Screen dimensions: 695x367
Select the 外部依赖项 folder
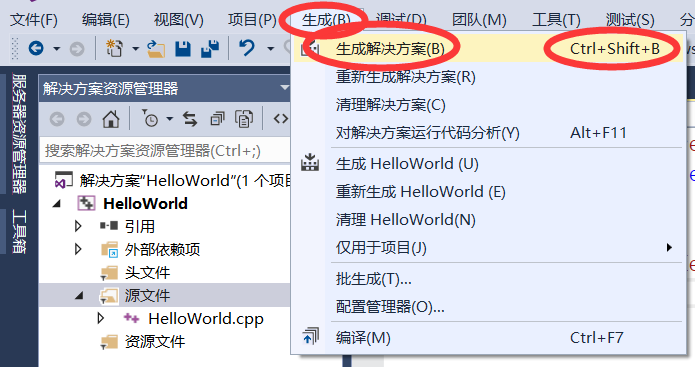(x=162, y=250)
